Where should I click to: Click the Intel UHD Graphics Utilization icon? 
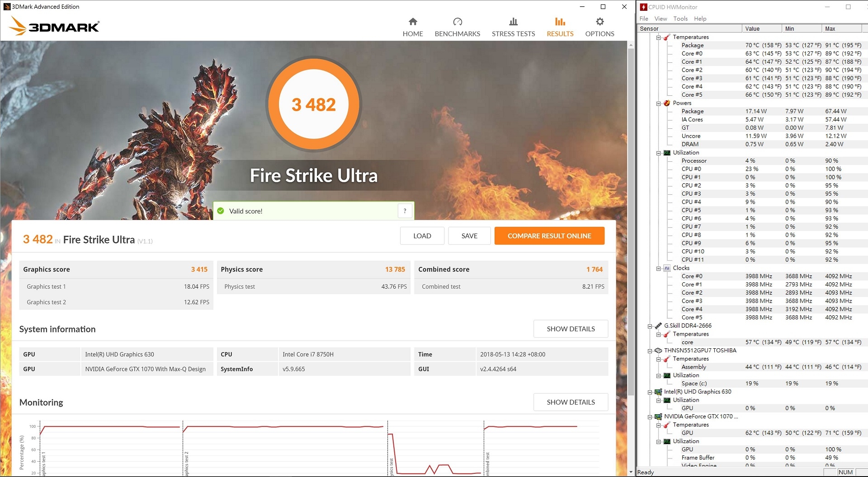click(667, 400)
